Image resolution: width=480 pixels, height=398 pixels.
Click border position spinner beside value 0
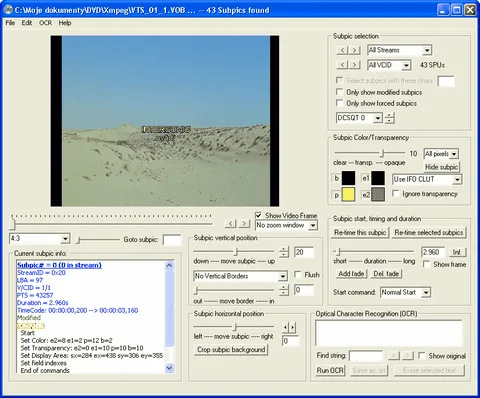tap(284, 290)
